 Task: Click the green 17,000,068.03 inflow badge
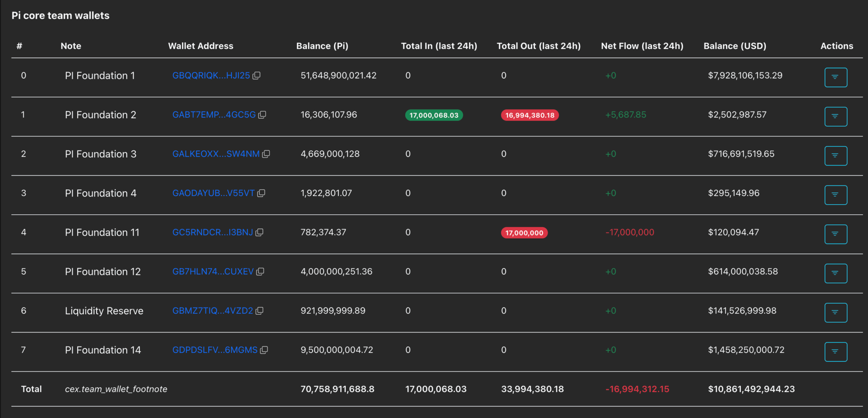[x=433, y=115]
